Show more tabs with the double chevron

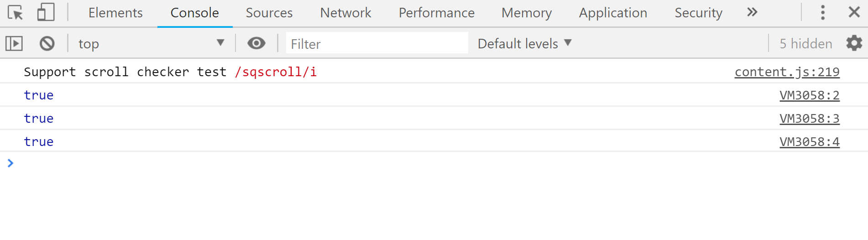coord(752,12)
